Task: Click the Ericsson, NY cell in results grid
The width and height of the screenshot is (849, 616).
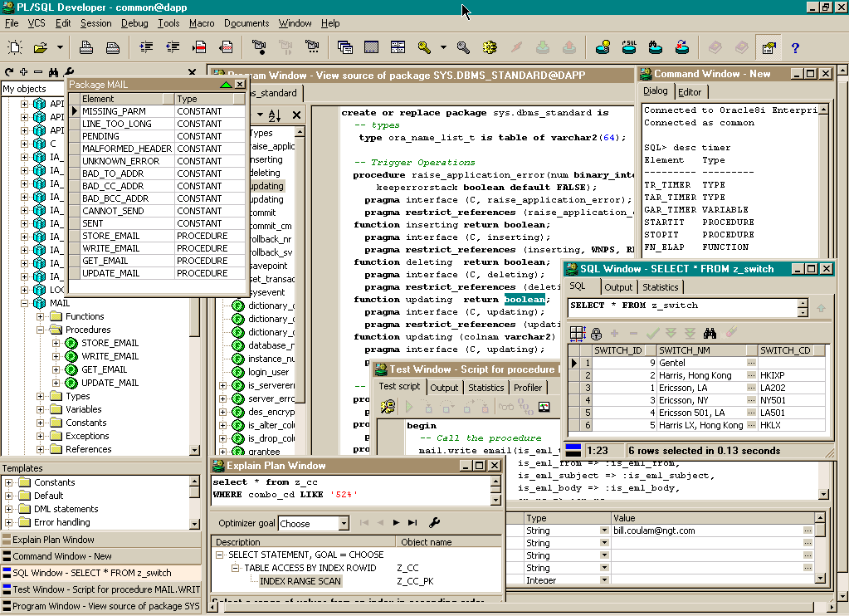Action: pyautogui.click(x=702, y=400)
